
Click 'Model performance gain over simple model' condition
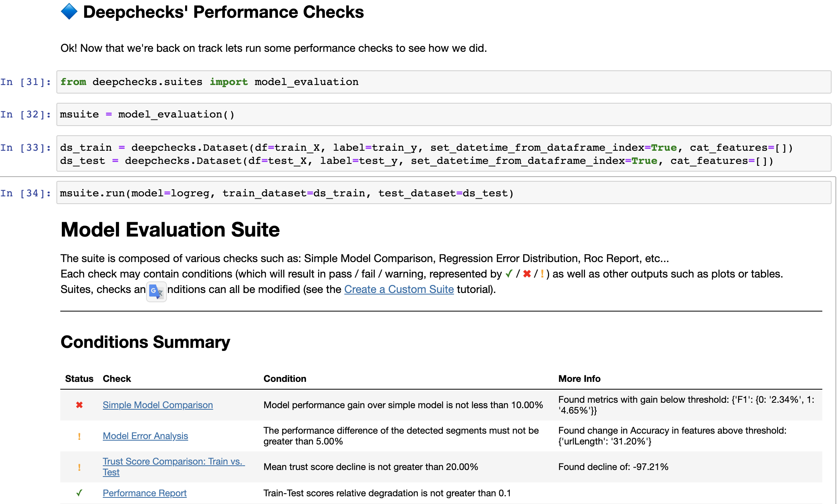tap(403, 405)
